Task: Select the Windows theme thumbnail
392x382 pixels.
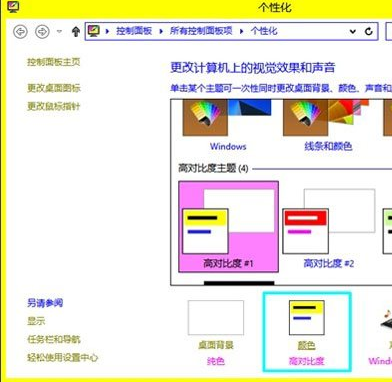Action: (x=227, y=117)
